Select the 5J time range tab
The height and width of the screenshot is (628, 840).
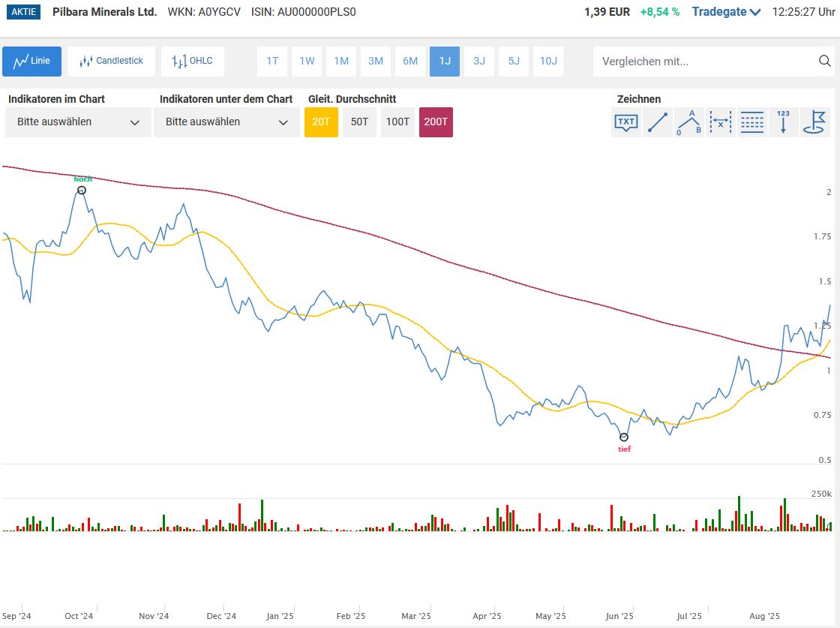click(x=514, y=62)
